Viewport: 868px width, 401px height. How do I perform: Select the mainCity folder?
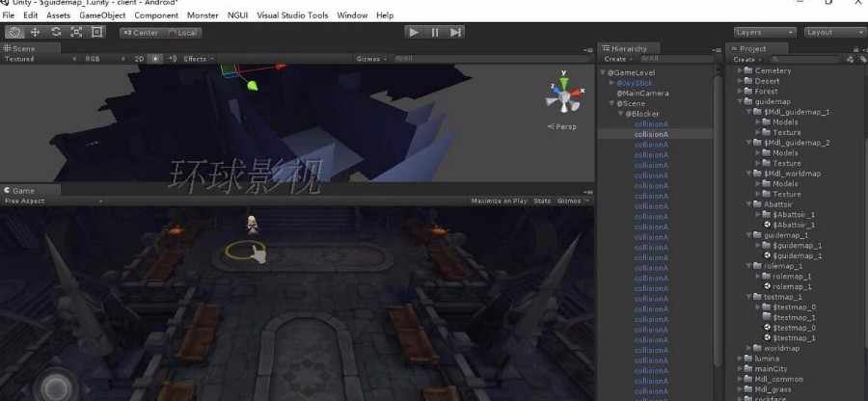pos(771,369)
